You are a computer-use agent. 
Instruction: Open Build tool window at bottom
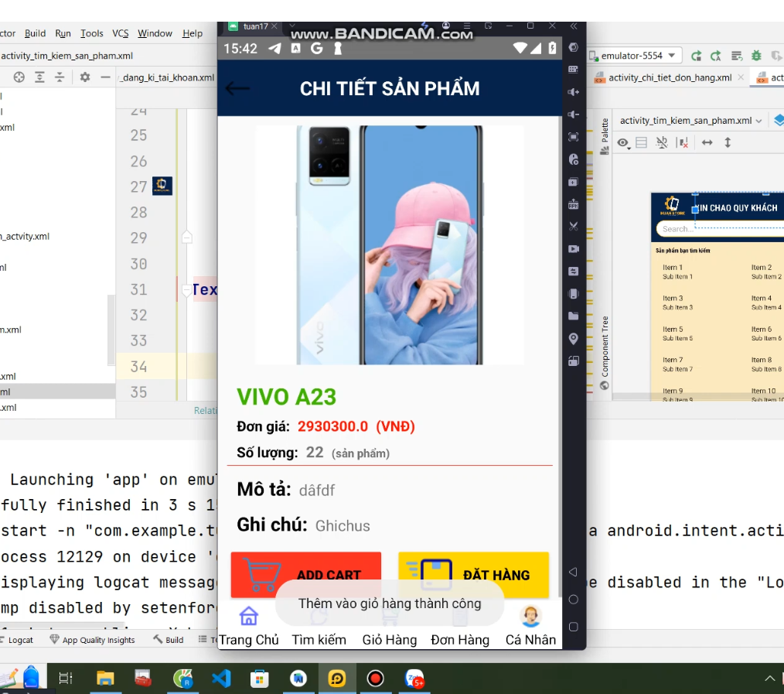coord(169,640)
